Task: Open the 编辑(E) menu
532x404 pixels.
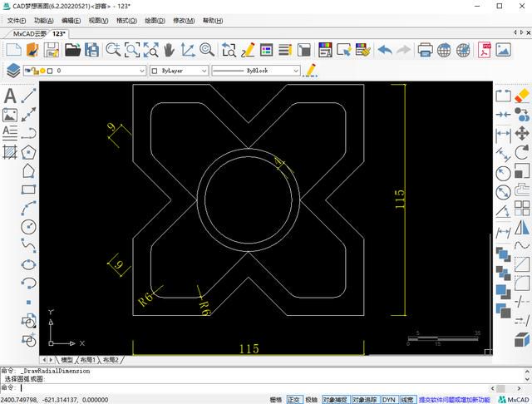Action: point(71,21)
